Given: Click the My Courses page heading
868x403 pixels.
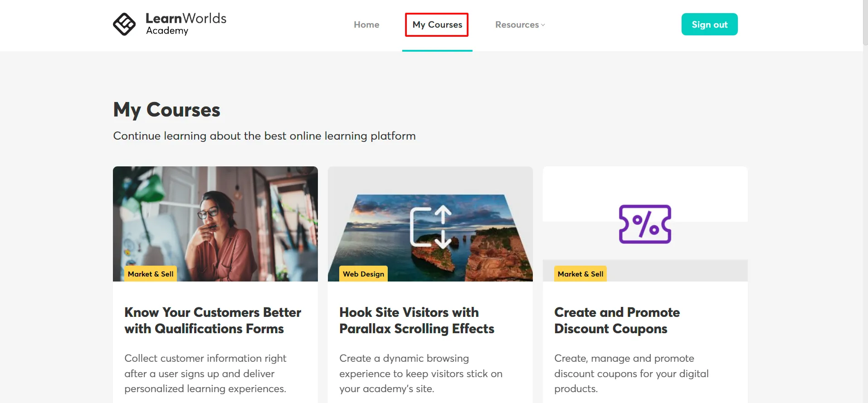Looking at the screenshot, I should point(166,109).
